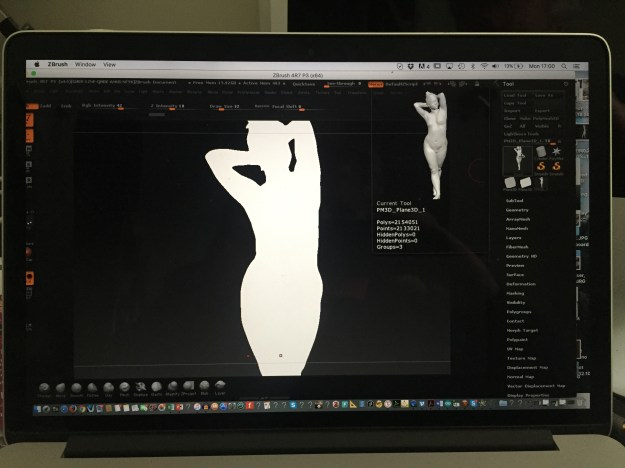Toggle the See-through option in title bar
Viewport: 625px width, 468px height.
[345, 84]
